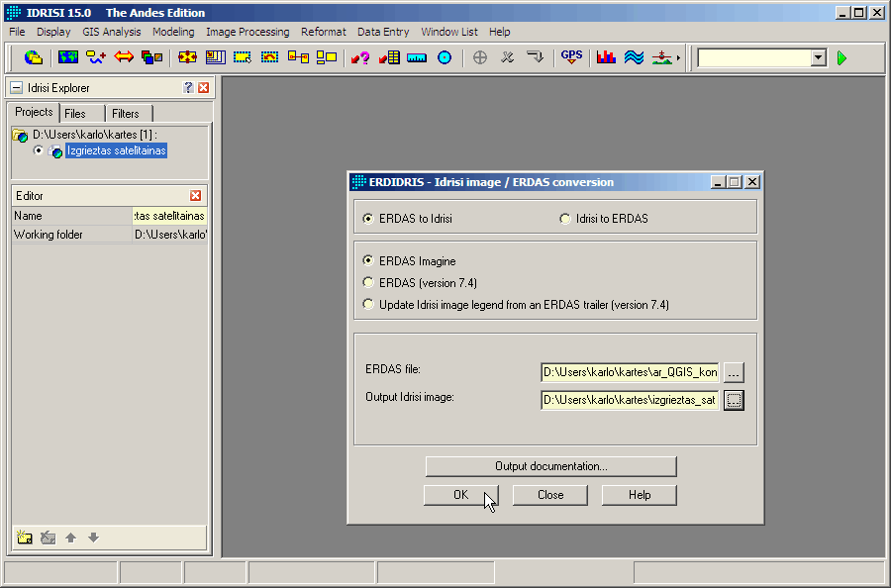Browse for the ERDAS file

[734, 372]
